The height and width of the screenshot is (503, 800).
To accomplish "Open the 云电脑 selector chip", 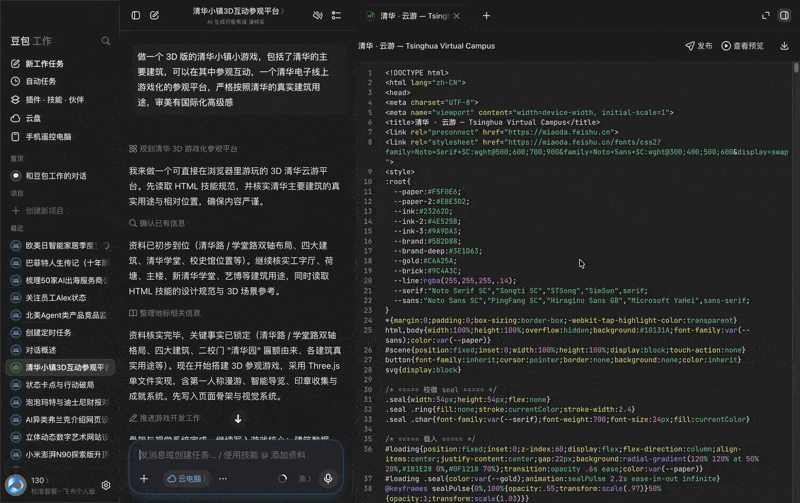I will 187,479.
